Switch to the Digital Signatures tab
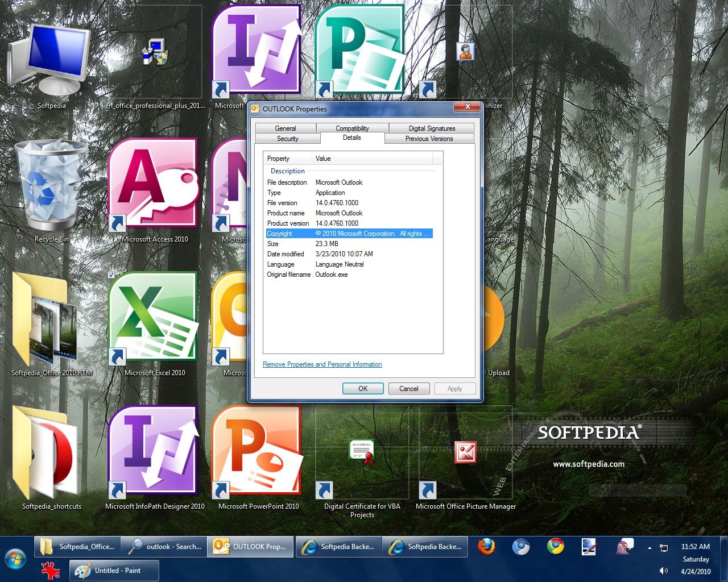The image size is (728, 582). [x=432, y=128]
